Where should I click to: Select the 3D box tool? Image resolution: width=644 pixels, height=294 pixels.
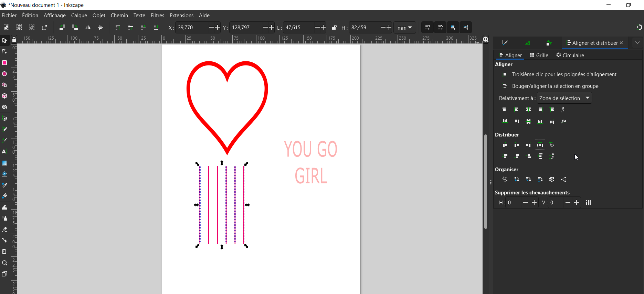point(4,96)
